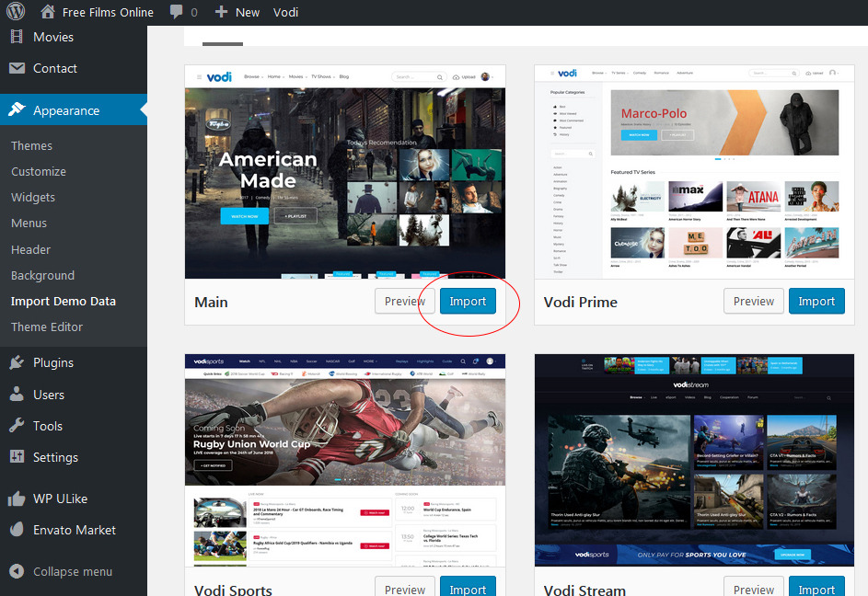Click the home icon beside Free Films Online
The height and width of the screenshot is (596, 868).
click(x=48, y=12)
